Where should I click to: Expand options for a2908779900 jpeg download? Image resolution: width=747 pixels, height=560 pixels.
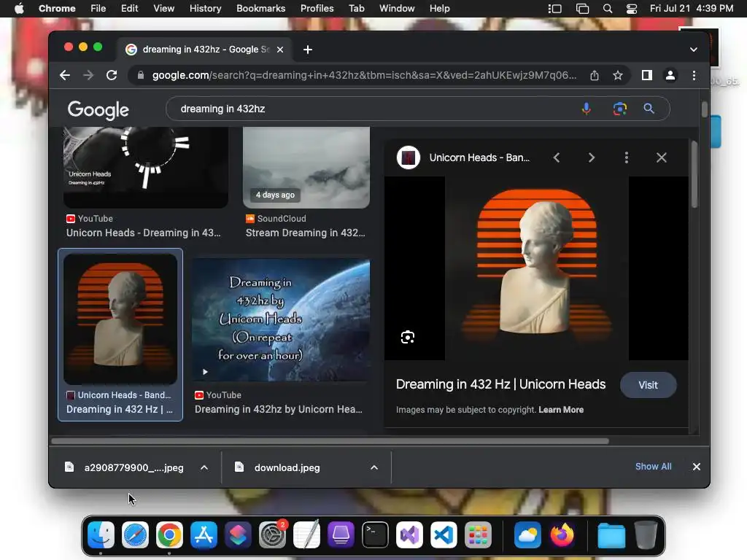point(204,467)
